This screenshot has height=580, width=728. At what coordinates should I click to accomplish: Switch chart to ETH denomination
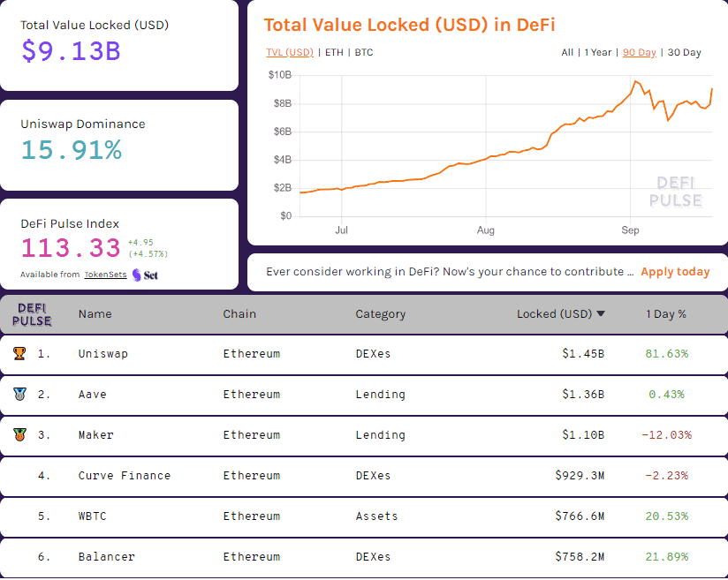(334, 53)
